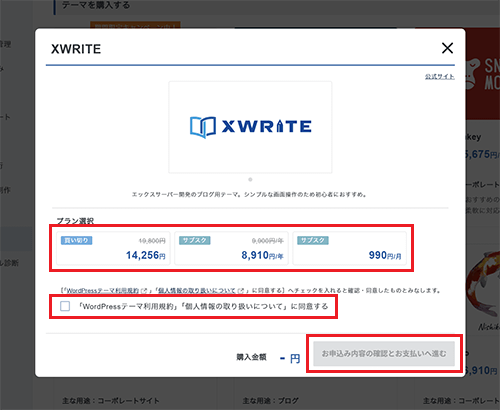Click the 買い切り badge
This screenshot has height=410, width=500.
[x=77, y=240]
